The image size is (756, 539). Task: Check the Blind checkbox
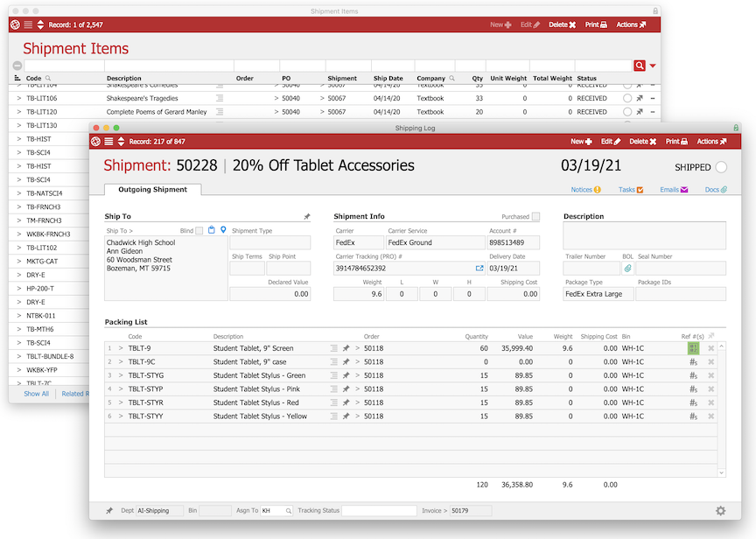point(199,231)
